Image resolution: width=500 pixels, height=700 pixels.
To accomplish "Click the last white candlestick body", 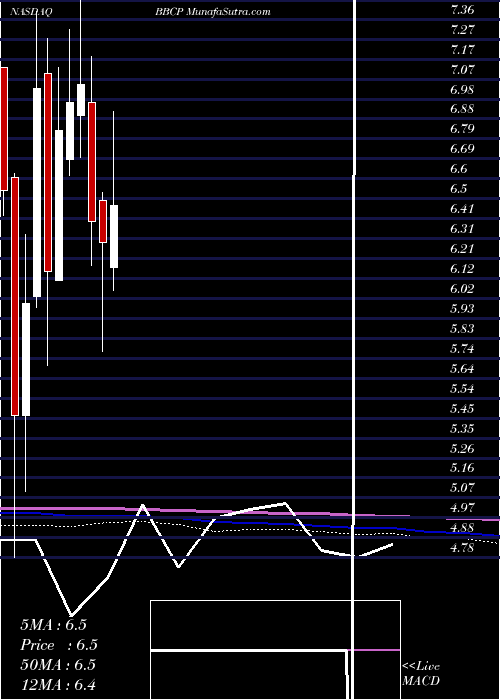I will 114,237.
